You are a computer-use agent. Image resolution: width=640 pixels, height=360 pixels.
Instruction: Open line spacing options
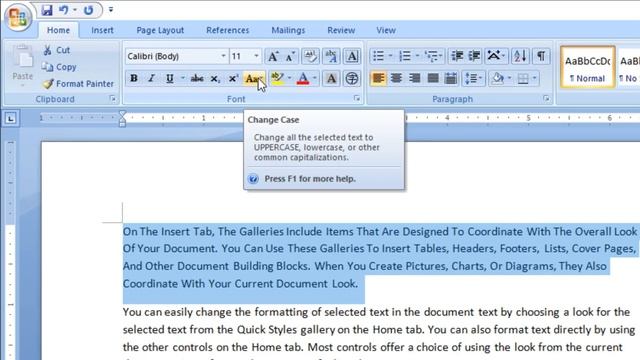point(473,78)
